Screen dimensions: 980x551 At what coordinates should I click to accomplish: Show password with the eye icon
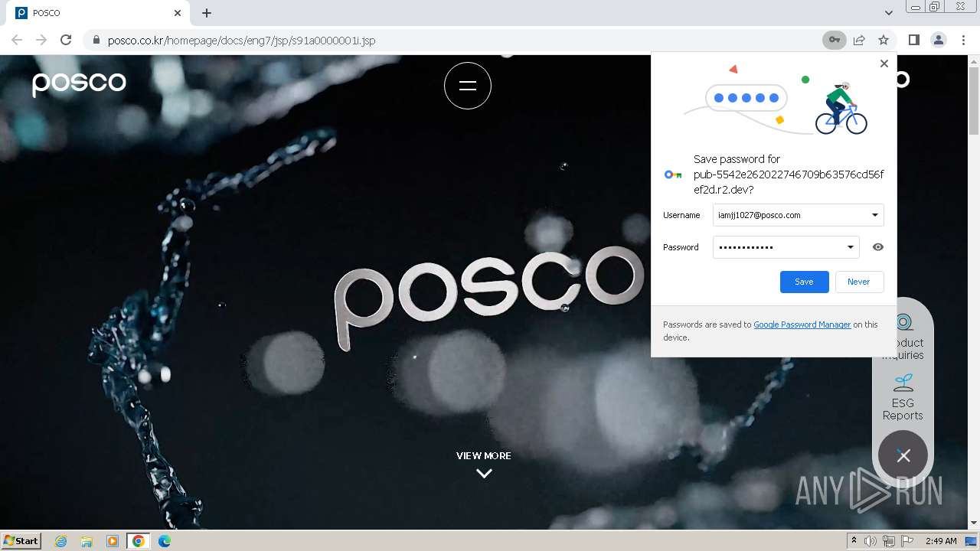878,247
